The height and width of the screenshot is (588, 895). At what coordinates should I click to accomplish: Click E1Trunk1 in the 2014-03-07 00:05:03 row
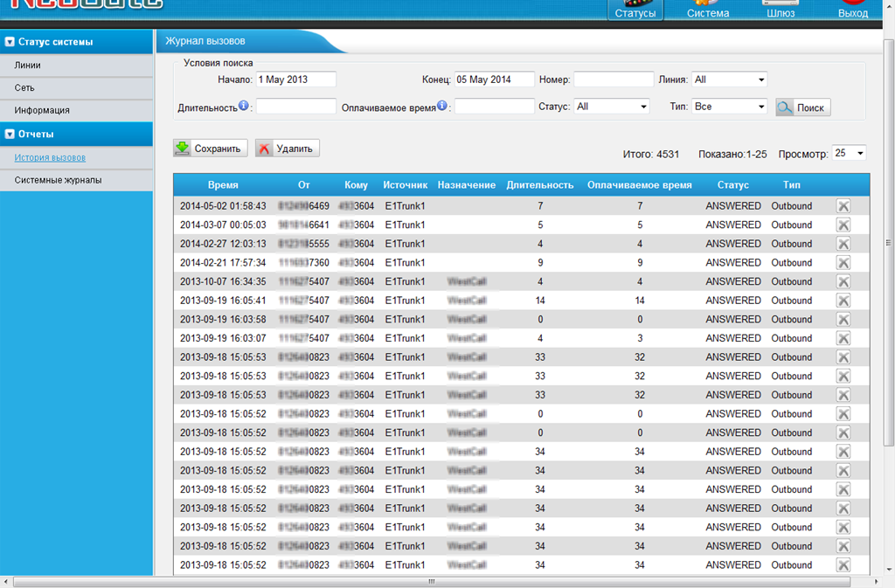406,225
